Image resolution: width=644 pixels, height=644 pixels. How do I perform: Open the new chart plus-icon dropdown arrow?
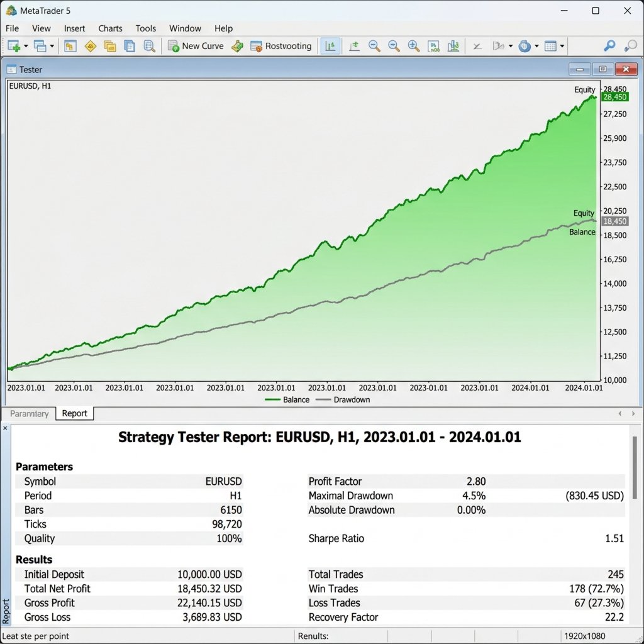(x=26, y=46)
